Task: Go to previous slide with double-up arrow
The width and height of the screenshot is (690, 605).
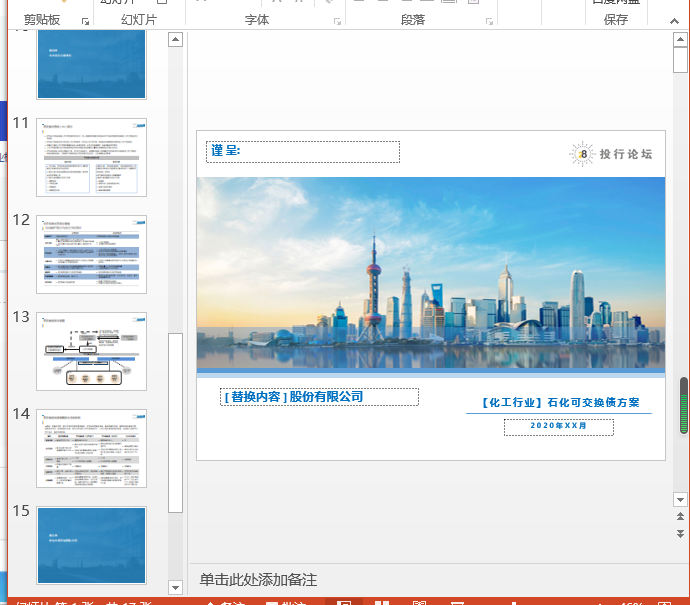Action: [x=680, y=517]
